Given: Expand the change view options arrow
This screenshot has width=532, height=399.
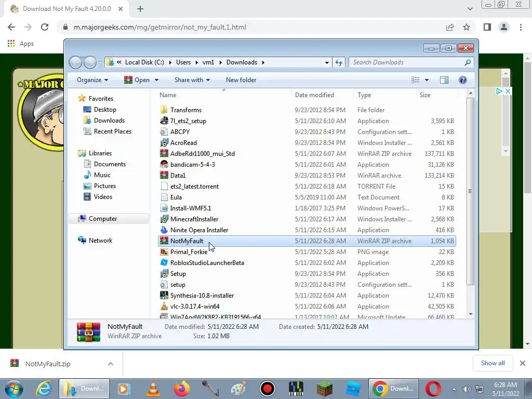Looking at the screenshot, I should point(427,80).
